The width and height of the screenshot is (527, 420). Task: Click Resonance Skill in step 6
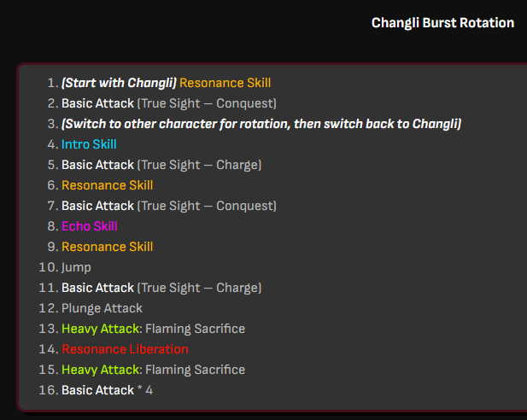tap(108, 185)
